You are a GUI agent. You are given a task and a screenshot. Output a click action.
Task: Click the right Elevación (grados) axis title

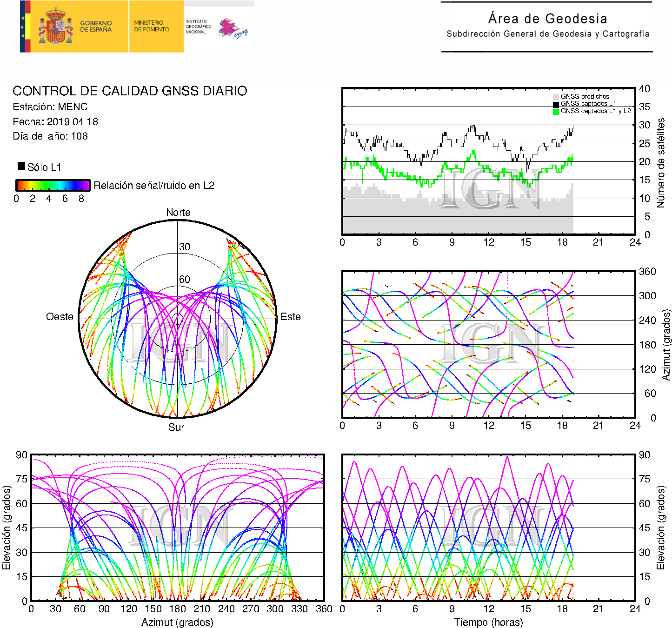660,528
